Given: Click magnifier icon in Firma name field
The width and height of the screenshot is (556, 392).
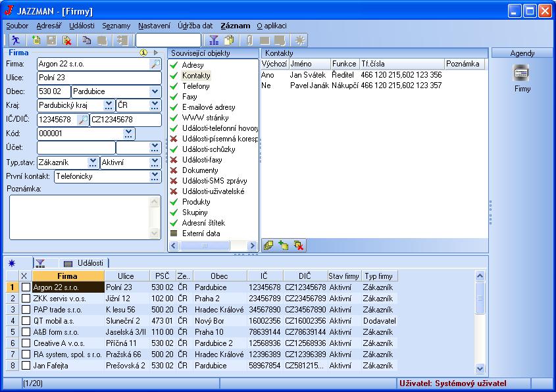Looking at the screenshot, I should 155,64.
